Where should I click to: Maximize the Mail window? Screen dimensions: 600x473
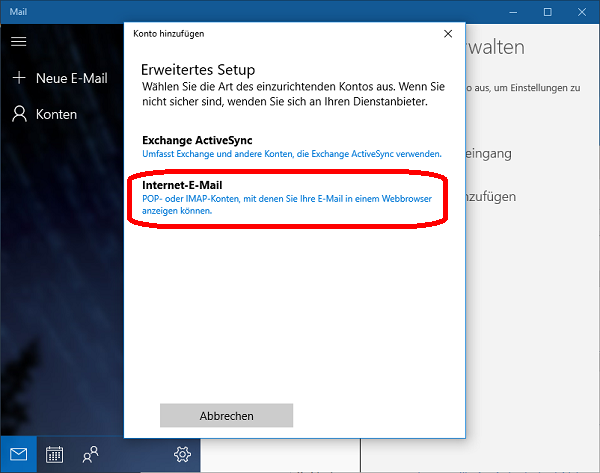tap(547, 12)
